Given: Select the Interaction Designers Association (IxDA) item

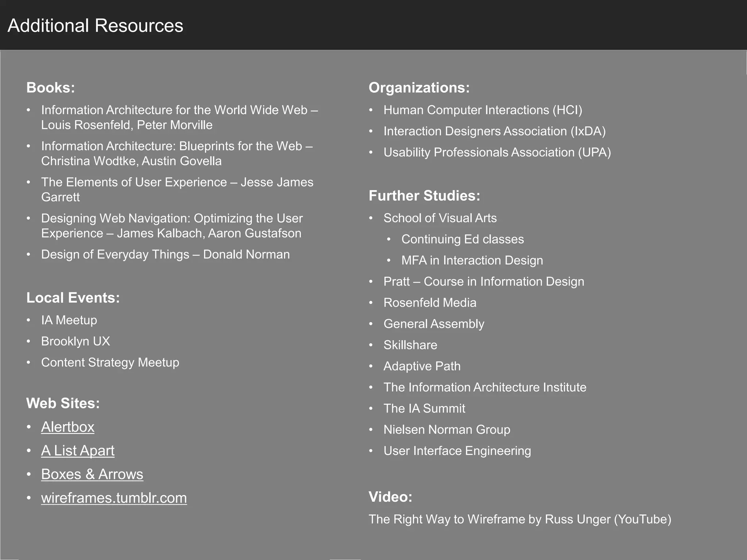Looking at the screenshot, I should [x=494, y=131].
